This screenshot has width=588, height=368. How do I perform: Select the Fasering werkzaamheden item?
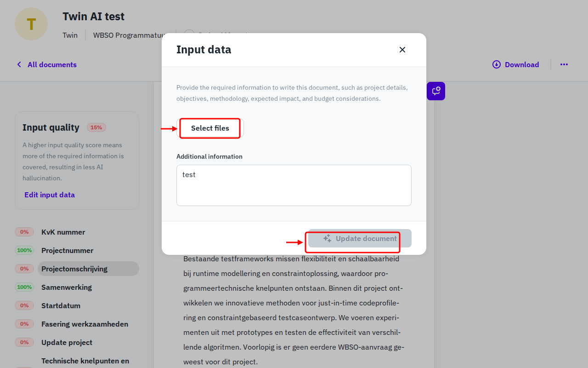pos(85,324)
